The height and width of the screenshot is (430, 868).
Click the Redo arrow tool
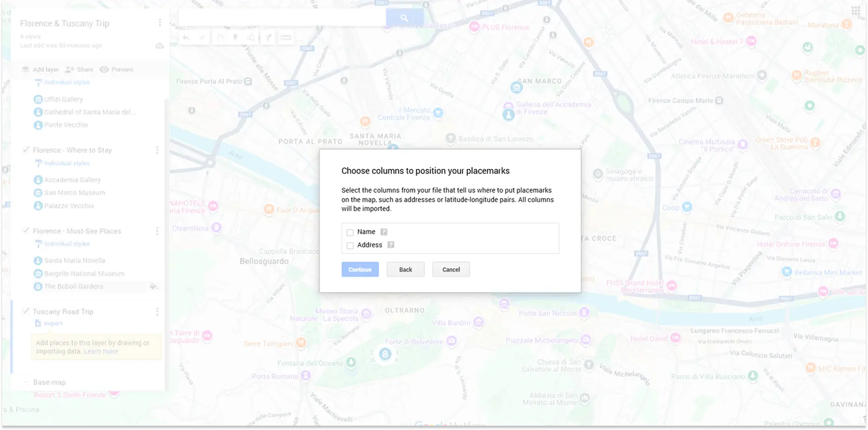(202, 38)
